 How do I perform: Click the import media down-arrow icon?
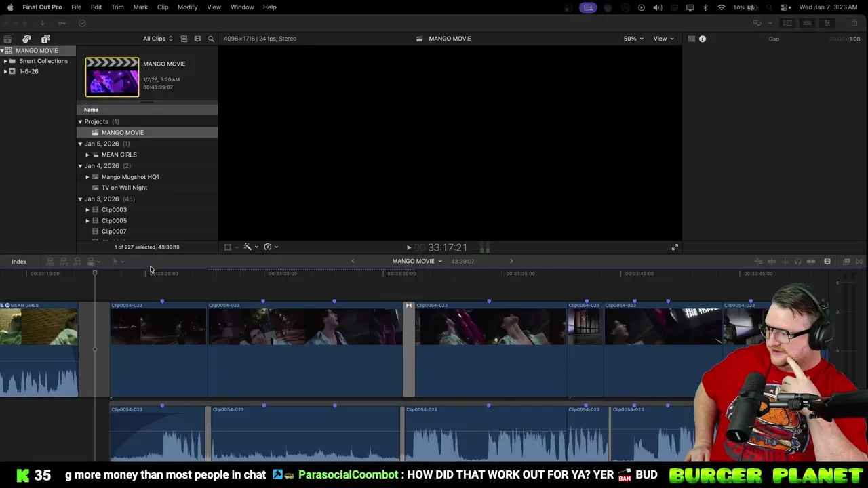[42, 23]
